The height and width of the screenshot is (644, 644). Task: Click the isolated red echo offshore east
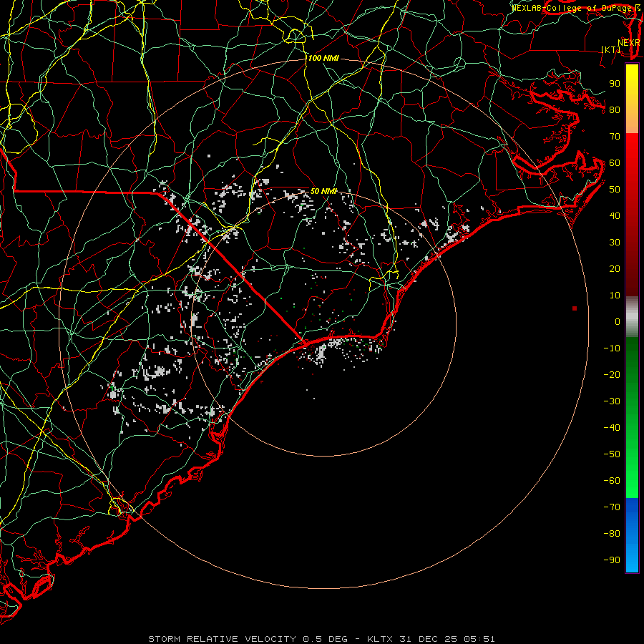coord(574,308)
